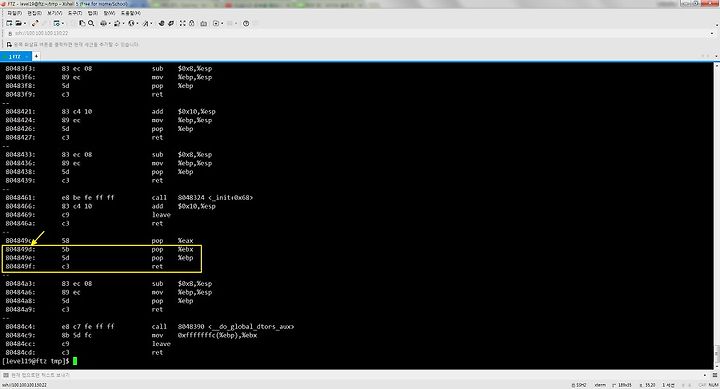Open the sixth menu (Window) in menu bar
720x389 pixels.
(109, 13)
